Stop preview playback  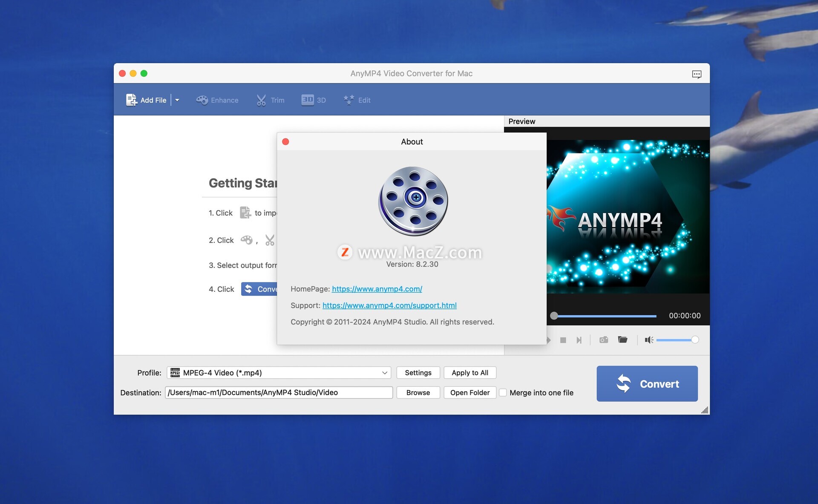tap(563, 340)
